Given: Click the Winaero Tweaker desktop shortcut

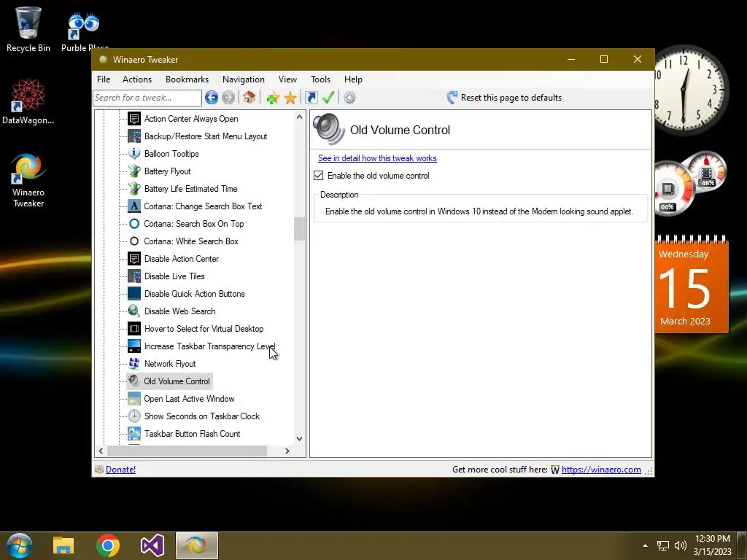Looking at the screenshot, I should pyautogui.click(x=28, y=180).
